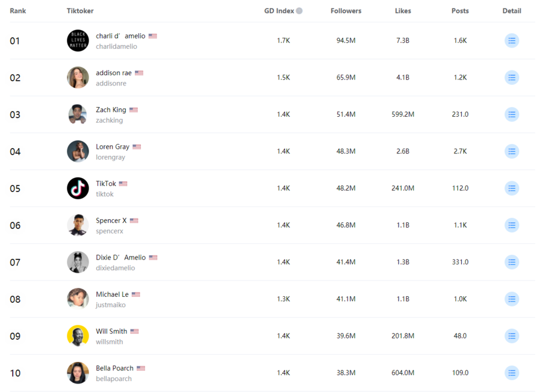This screenshot has width=542, height=392.
Task: Click the Dixie D'Amelio name link
Action: [x=120, y=257]
